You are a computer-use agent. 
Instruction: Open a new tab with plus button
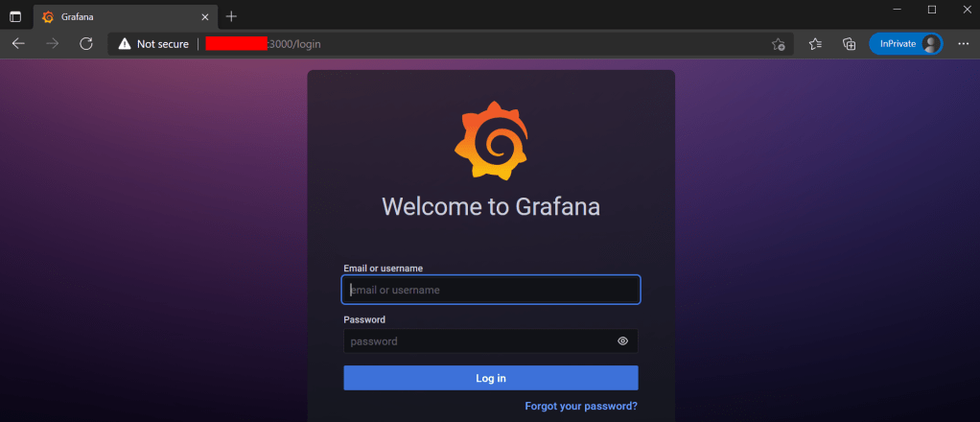pos(231,17)
